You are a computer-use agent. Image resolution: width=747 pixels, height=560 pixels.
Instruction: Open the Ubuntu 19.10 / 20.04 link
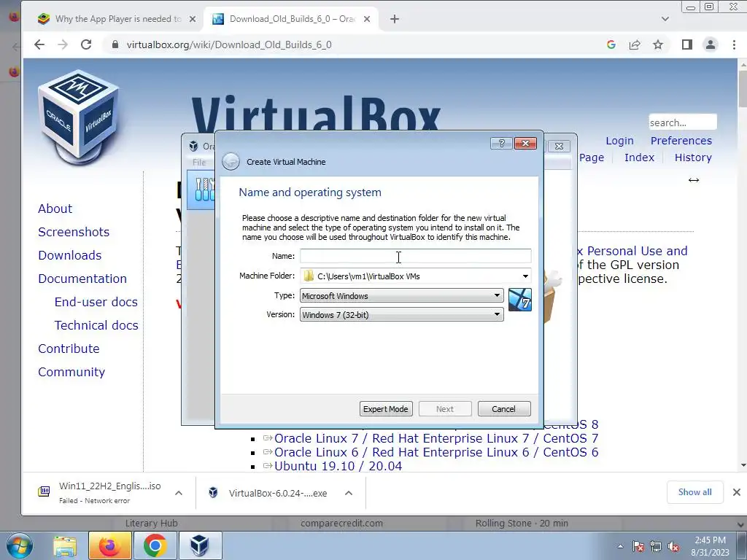(338, 466)
